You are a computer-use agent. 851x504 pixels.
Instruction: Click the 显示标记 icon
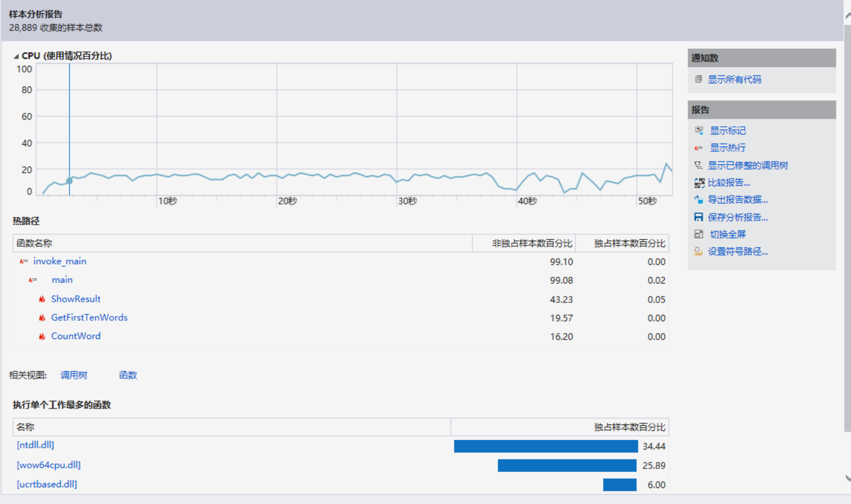(x=699, y=130)
